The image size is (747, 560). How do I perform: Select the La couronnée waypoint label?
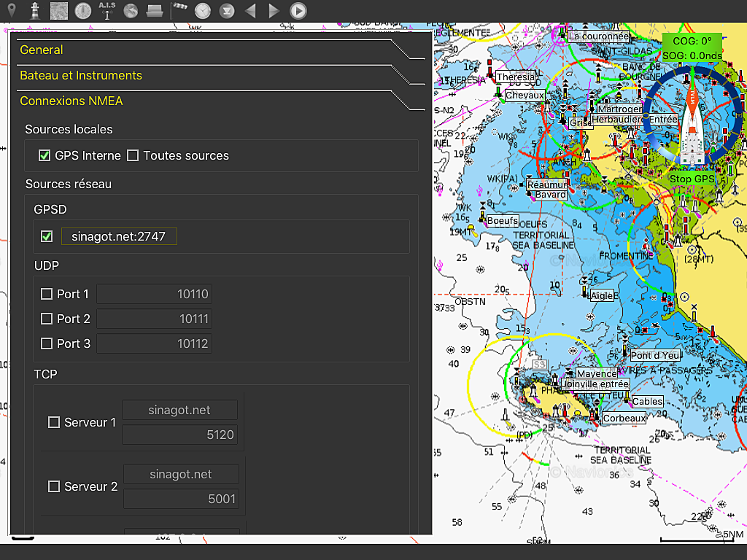[x=599, y=36]
